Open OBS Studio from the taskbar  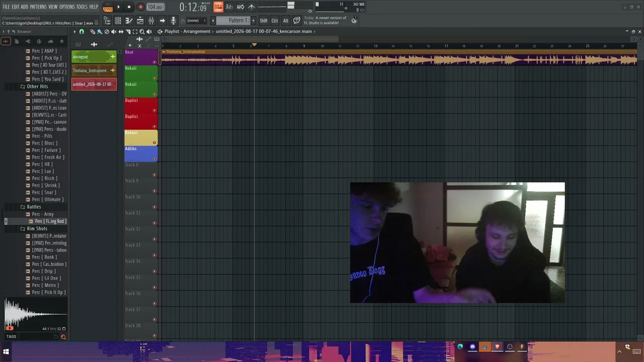[510, 346]
